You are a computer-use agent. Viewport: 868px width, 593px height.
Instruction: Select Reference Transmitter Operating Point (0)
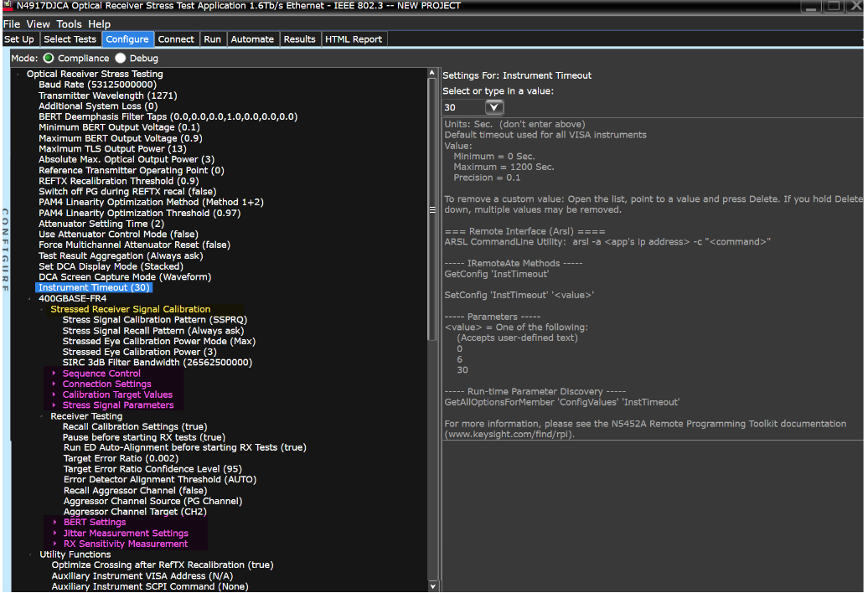click(x=132, y=170)
